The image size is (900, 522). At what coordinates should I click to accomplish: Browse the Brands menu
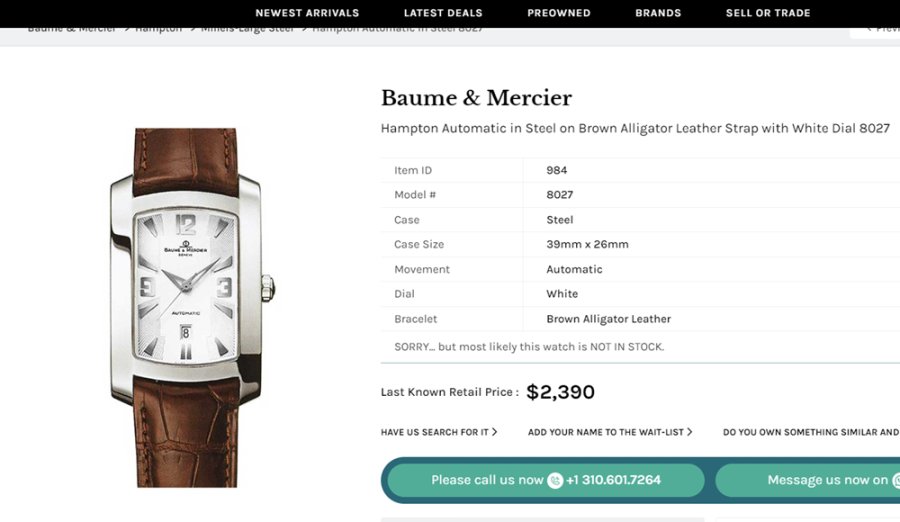658,13
